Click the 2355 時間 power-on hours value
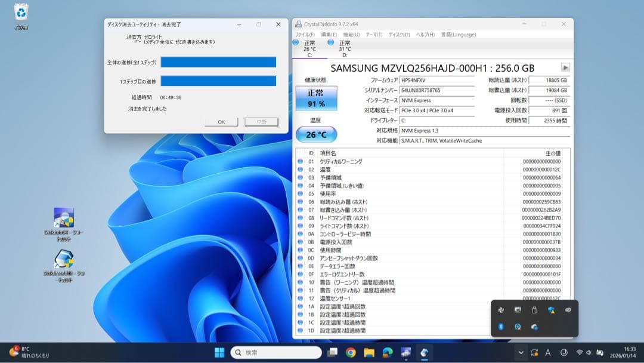 (549, 121)
